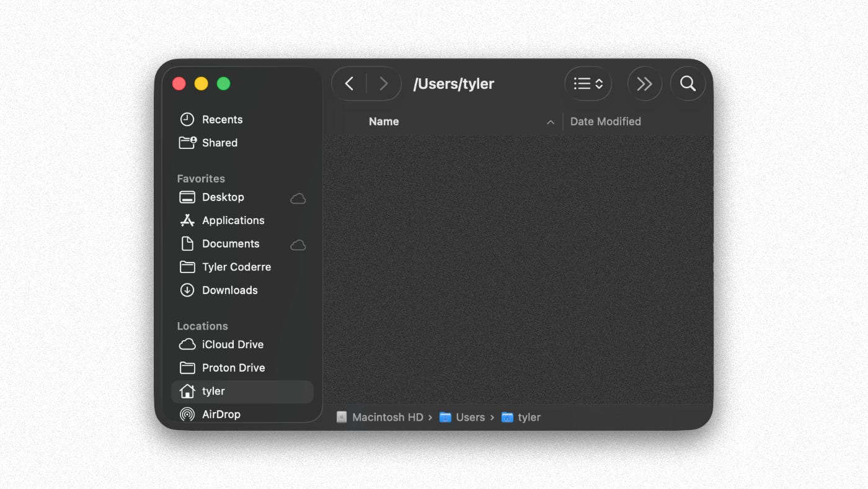Viewport: 868px width, 489px height.
Task: Open the Tyler Coderre folder
Action: pyautogui.click(x=236, y=267)
